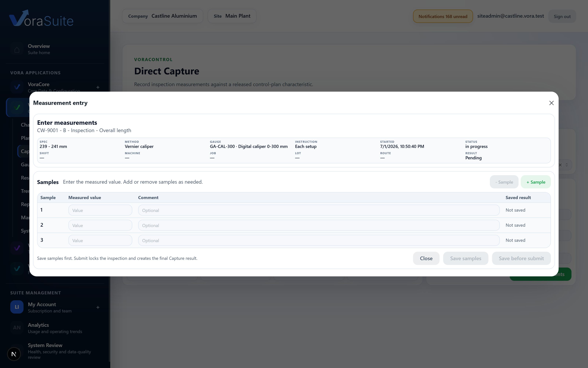Click the gauge value GA-CAL-300 Digital caliper
The height and width of the screenshot is (368, 588).
(249, 146)
